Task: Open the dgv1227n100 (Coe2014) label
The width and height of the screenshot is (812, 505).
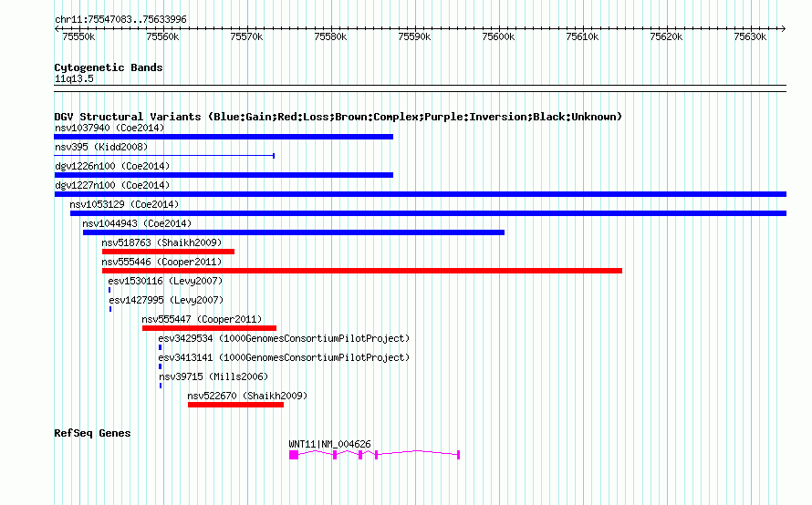Action: click(112, 185)
